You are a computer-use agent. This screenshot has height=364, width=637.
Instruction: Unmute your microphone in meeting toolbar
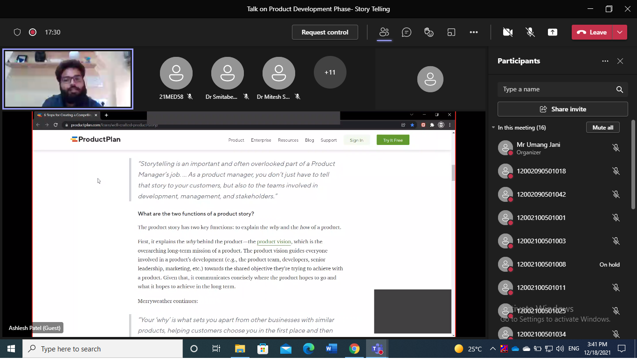(x=530, y=32)
